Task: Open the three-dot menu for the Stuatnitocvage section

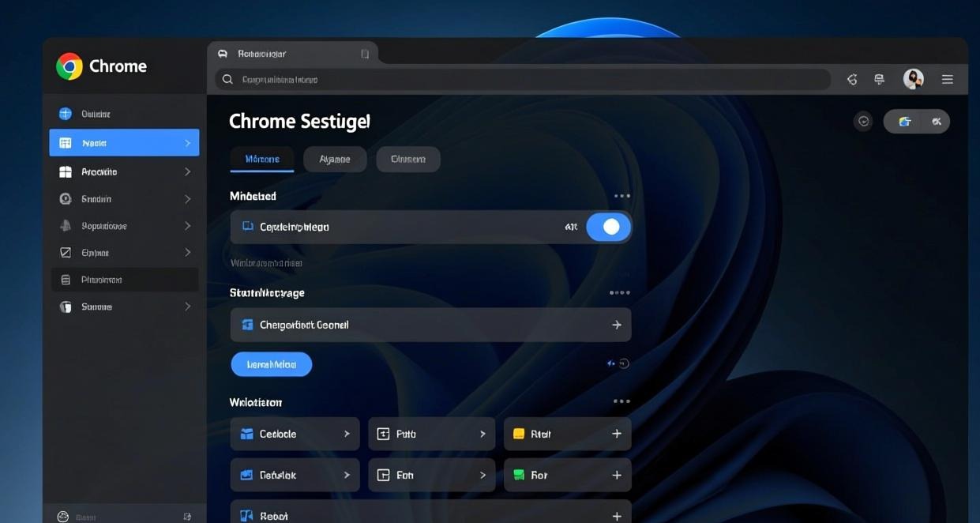Action: click(620, 292)
